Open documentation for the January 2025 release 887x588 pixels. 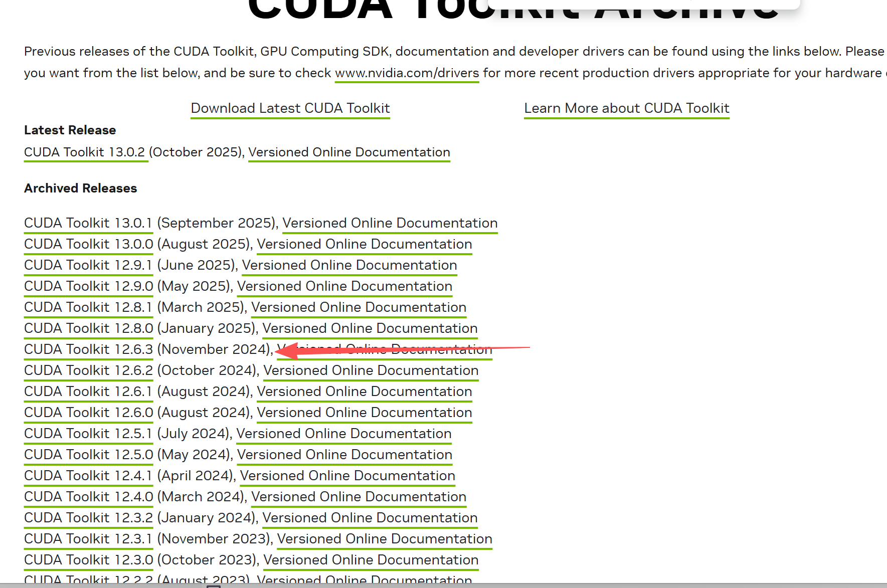tap(370, 328)
